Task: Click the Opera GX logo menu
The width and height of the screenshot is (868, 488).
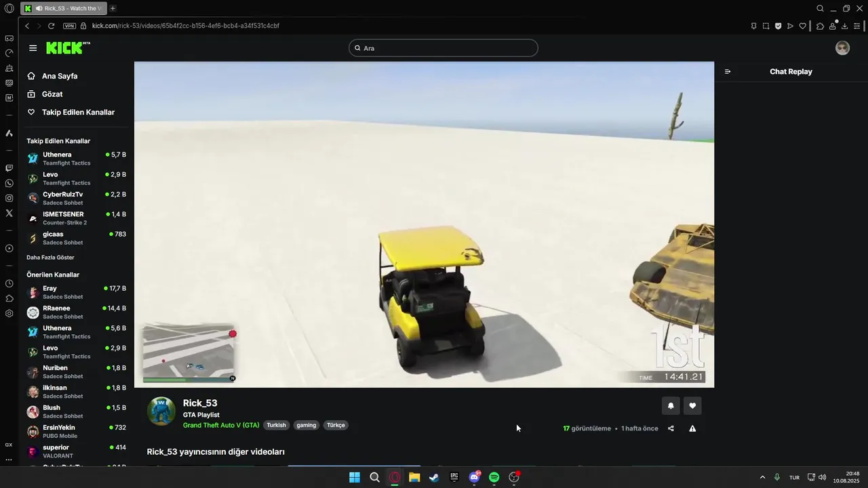Action: (9, 8)
